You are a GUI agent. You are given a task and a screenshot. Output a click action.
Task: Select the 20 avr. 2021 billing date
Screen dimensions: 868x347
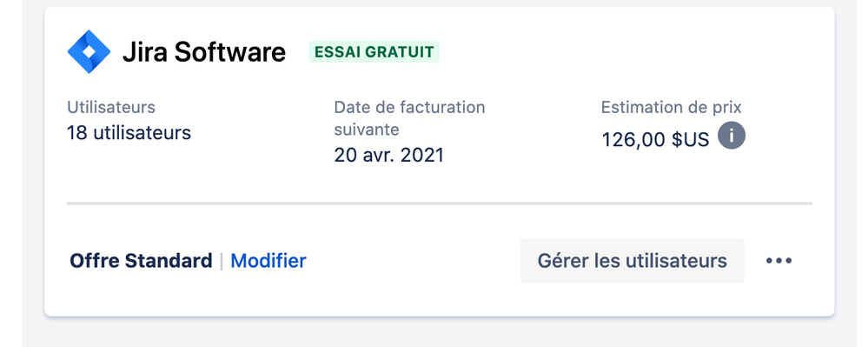pyautogui.click(x=389, y=155)
